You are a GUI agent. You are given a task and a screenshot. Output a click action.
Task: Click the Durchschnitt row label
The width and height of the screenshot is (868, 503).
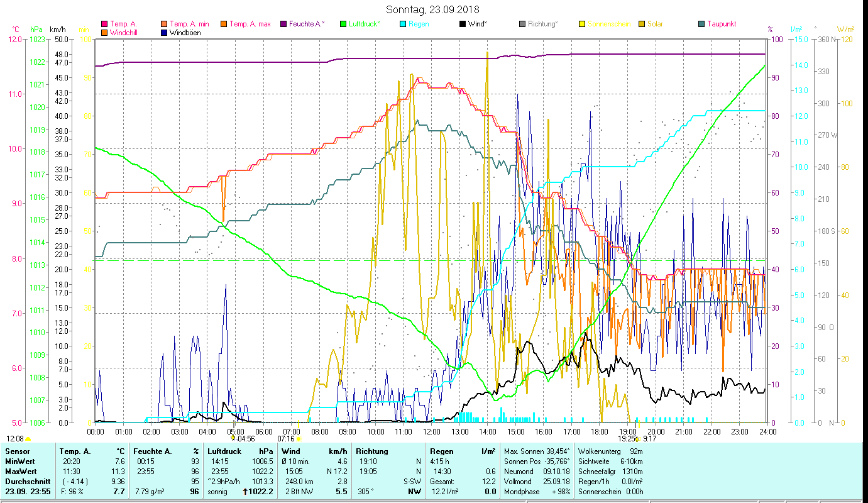click(27, 482)
